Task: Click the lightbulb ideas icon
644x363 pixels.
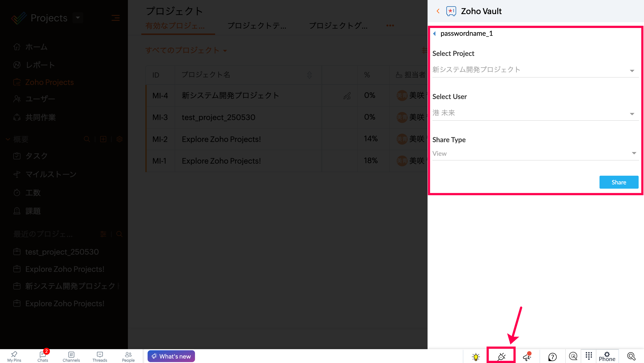Action: [476, 357]
